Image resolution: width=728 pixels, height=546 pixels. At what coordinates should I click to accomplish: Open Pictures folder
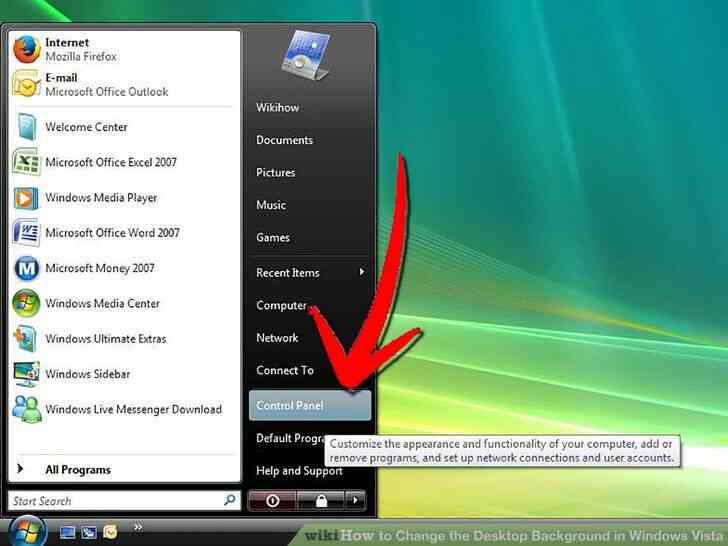[276, 173]
